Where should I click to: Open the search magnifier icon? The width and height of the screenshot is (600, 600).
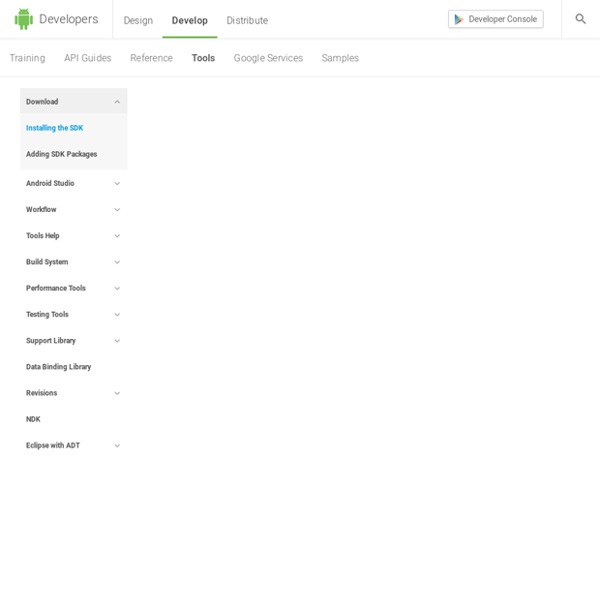580,19
